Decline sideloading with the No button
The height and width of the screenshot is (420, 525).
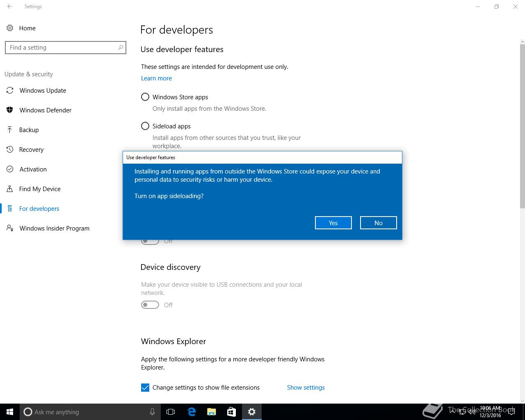[378, 223]
